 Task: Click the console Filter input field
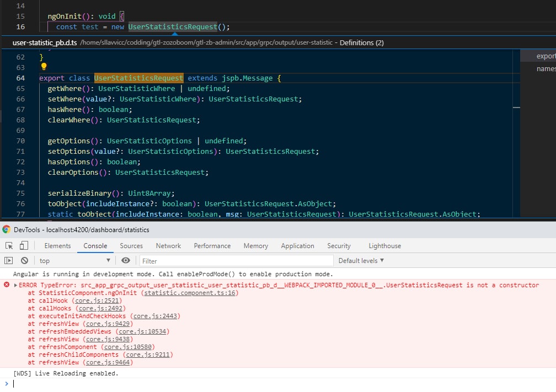[x=236, y=261]
